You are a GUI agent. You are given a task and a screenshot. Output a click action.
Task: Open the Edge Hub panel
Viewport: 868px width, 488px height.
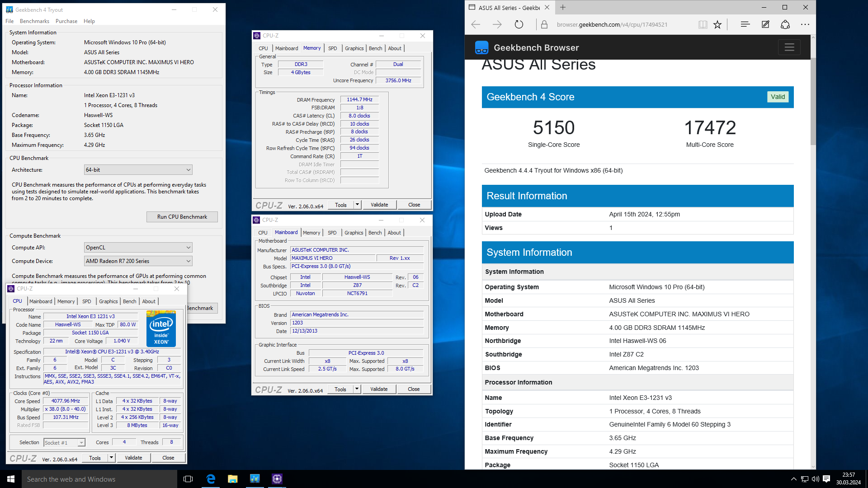pos(745,24)
